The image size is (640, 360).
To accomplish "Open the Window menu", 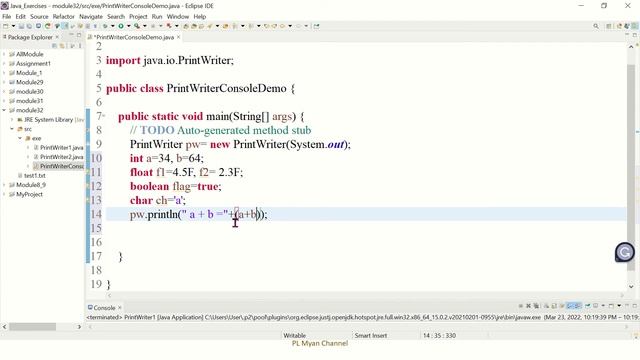I will (x=178, y=17).
